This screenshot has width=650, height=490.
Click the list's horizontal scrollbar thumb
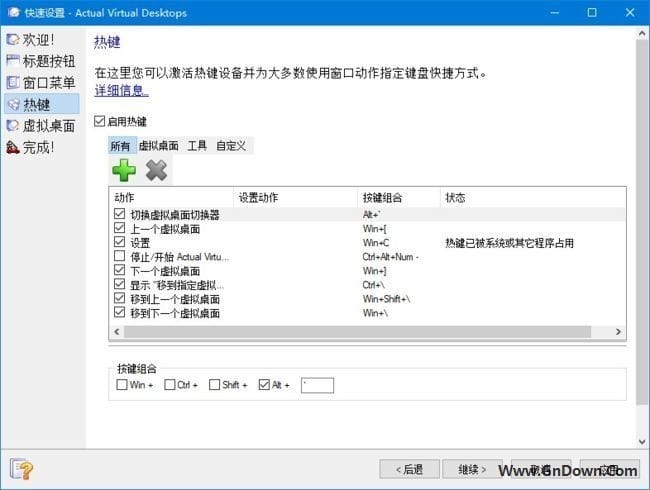(357, 332)
